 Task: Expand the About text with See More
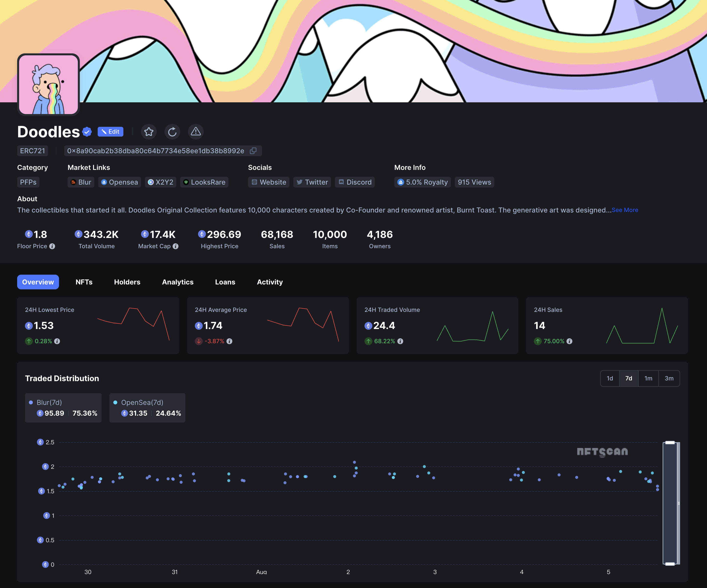[x=625, y=210]
